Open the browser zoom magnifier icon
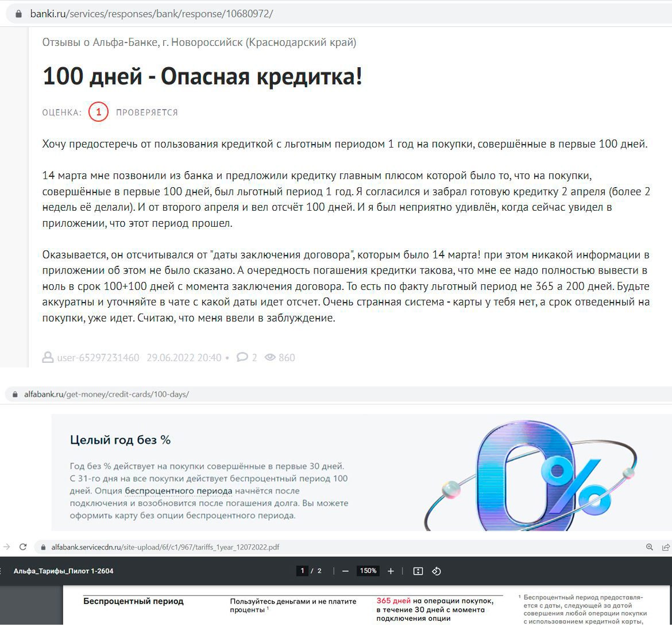 [x=650, y=547]
